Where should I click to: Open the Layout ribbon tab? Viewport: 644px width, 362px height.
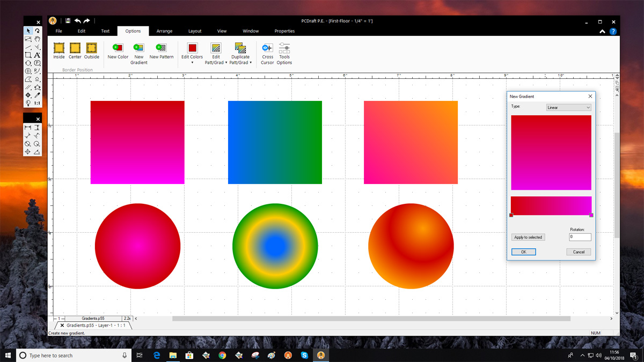pos(195,31)
